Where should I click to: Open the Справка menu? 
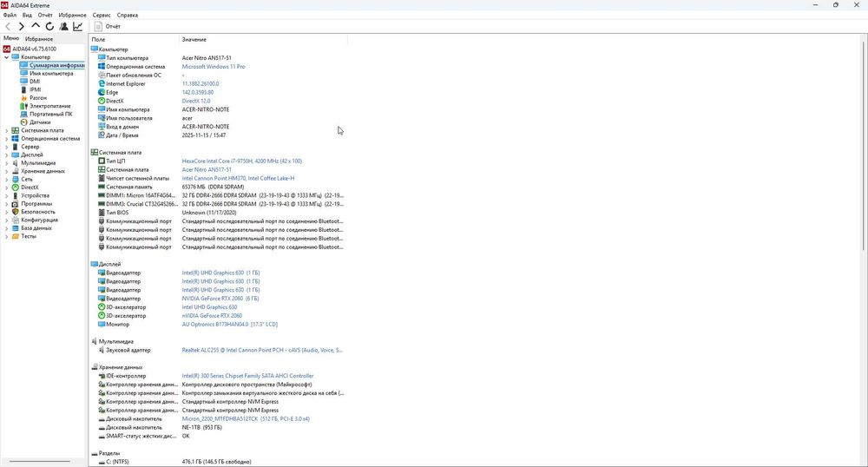pos(128,15)
